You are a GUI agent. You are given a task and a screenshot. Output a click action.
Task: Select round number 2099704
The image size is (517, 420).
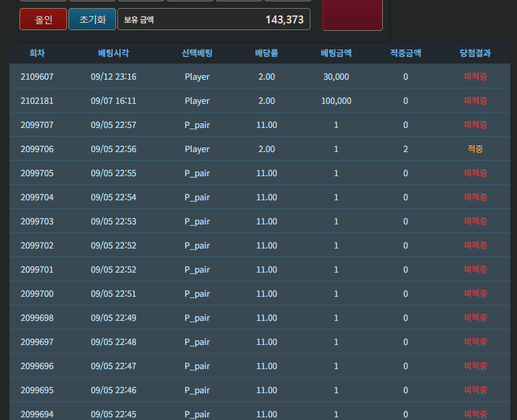click(37, 198)
